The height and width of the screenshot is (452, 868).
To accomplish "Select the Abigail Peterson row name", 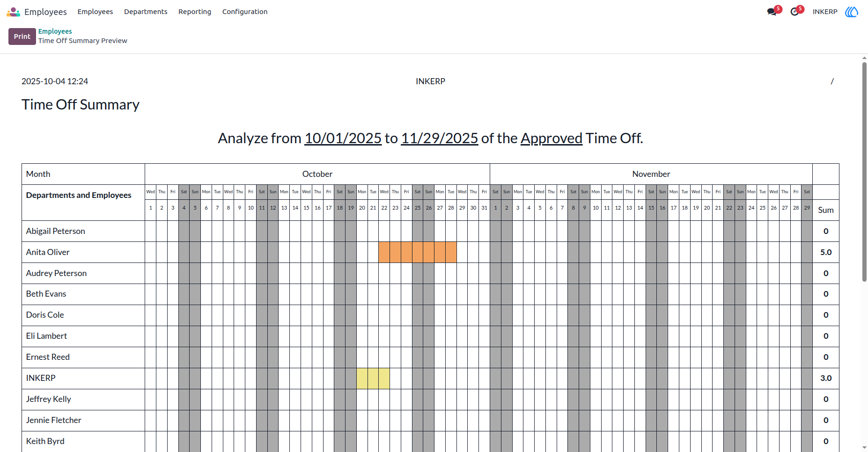I will [x=55, y=231].
